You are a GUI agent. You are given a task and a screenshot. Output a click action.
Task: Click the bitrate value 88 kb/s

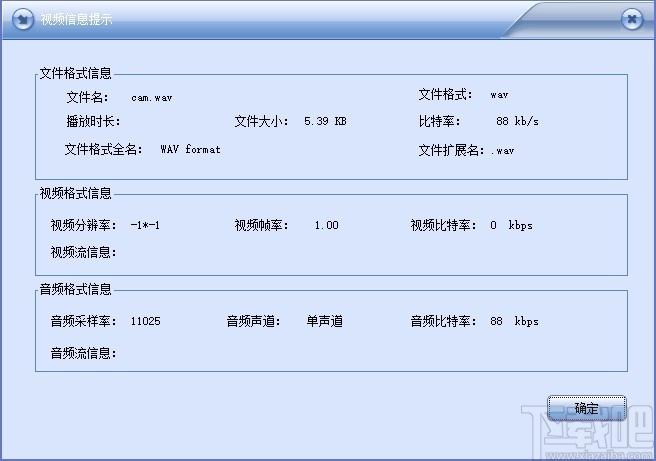coord(517,121)
